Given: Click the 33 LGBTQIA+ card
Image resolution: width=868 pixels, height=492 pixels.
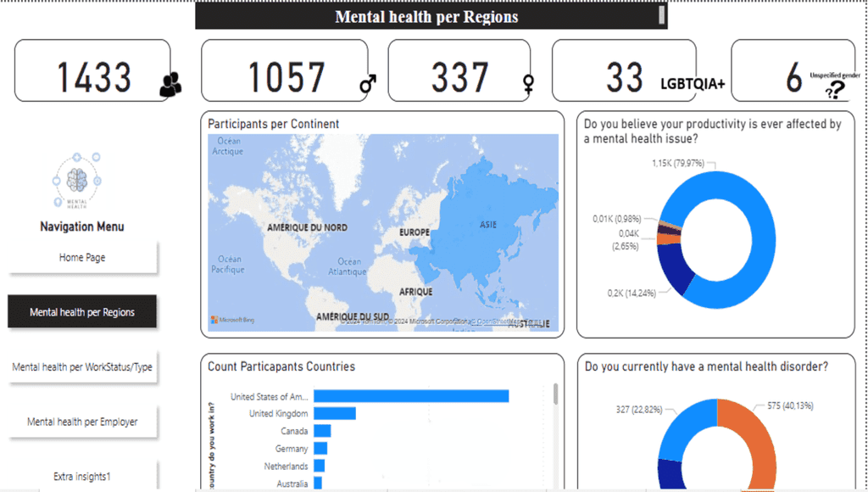Looking at the screenshot, I should (x=624, y=70).
